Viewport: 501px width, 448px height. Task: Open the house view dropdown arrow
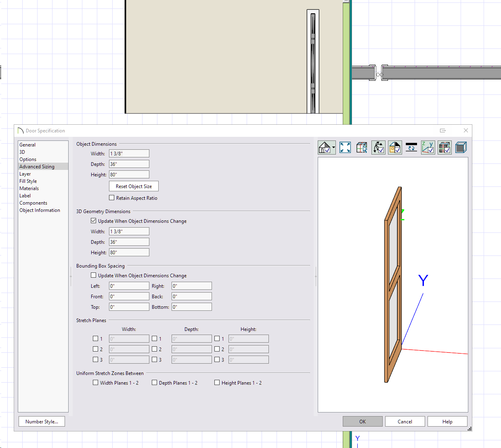(333, 148)
